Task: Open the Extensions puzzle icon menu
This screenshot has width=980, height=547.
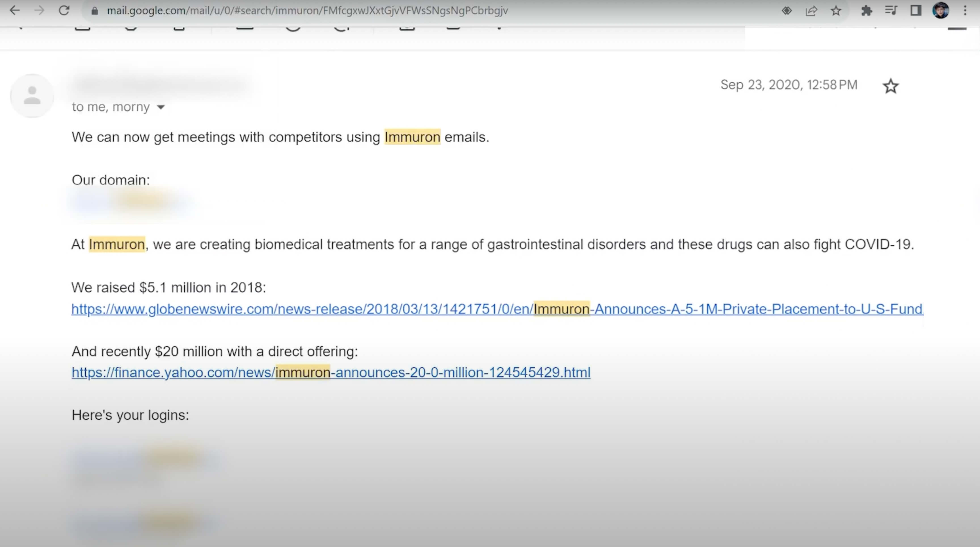Action: [x=866, y=11]
